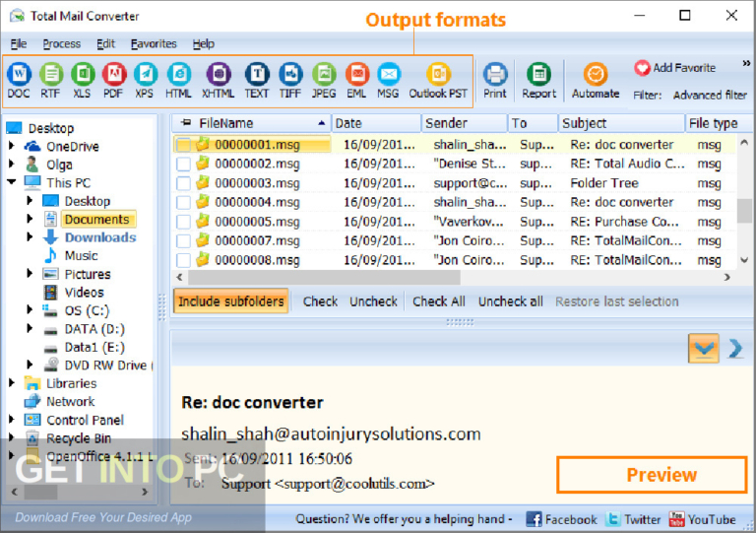Viewport: 756px width, 533px height.
Task: Click folder tree horizontal scrollbar thumb
Action: [x=41, y=492]
